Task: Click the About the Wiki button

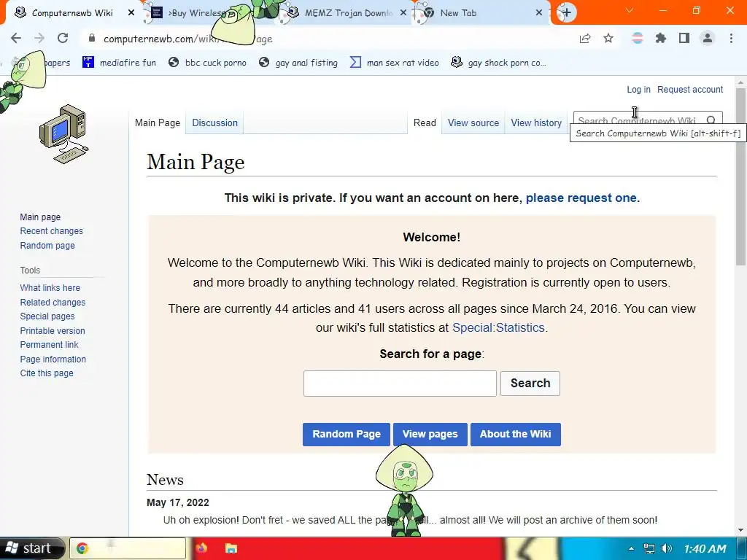Action: coord(515,435)
